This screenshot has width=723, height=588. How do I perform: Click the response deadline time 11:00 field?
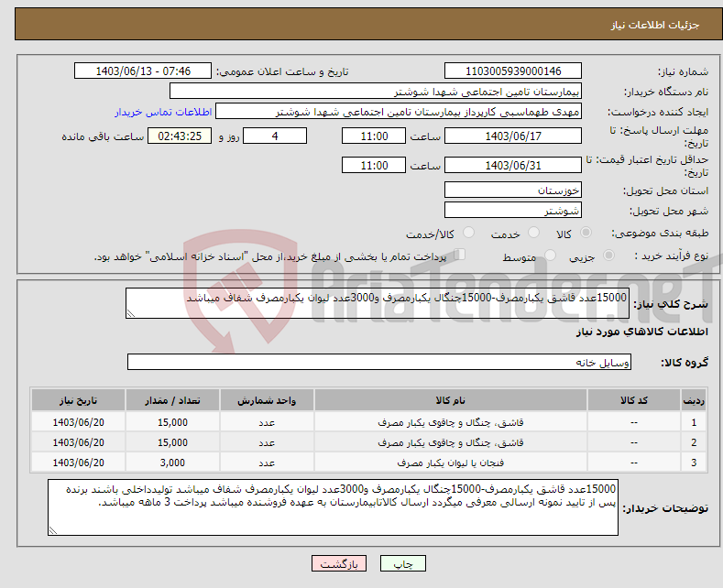coord(374,136)
